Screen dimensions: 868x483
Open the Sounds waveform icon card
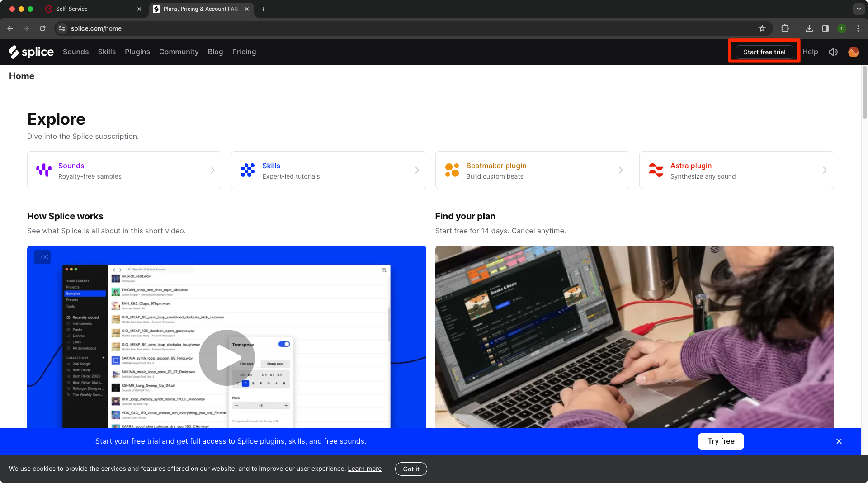(x=44, y=170)
